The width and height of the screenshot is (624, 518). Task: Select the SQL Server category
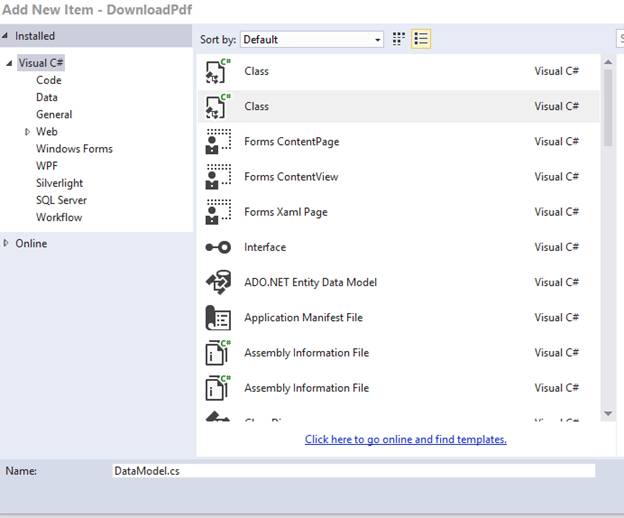click(x=61, y=200)
